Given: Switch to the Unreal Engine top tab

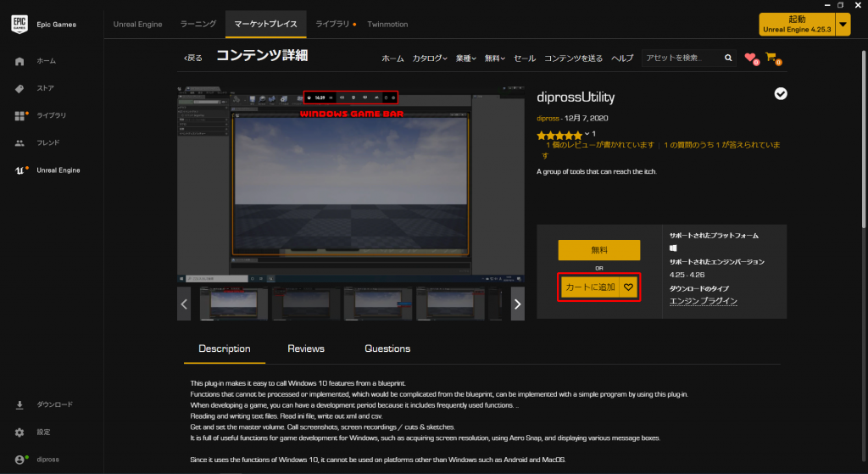Looking at the screenshot, I should pos(138,25).
